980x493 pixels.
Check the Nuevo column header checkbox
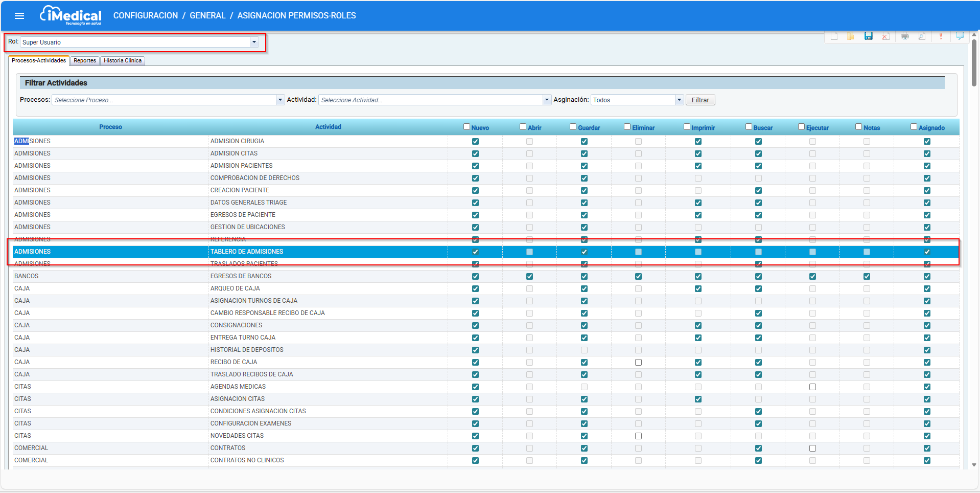click(466, 127)
